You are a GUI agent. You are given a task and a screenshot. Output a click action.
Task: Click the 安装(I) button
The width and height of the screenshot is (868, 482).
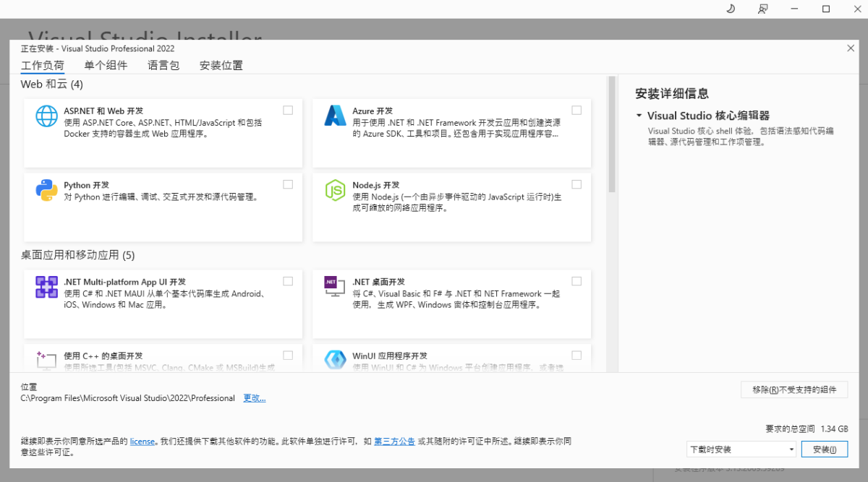click(825, 449)
